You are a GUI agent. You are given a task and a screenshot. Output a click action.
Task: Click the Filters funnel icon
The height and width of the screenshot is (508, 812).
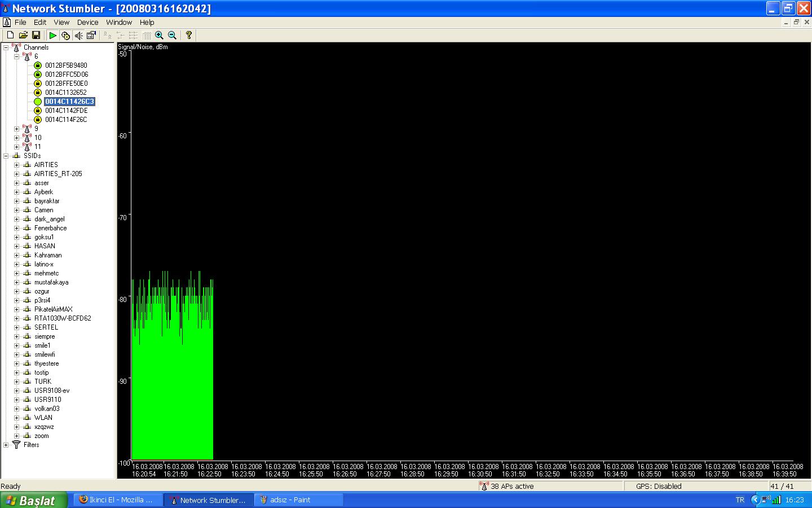click(16, 445)
